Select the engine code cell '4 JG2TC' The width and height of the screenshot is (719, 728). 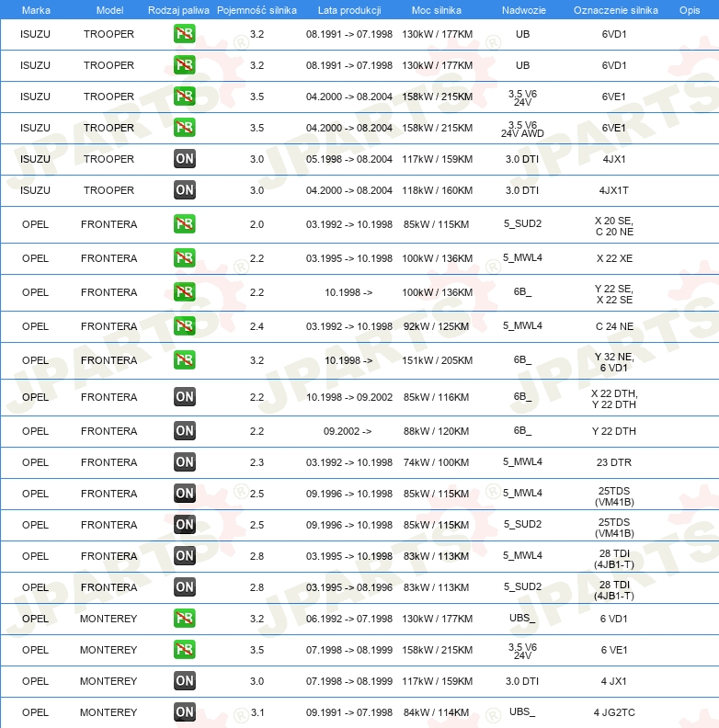[x=614, y=712]
